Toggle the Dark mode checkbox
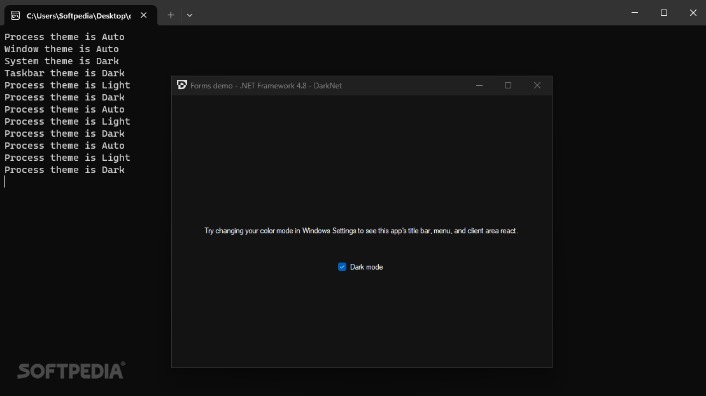This screenshot has width=706, height=396. point(342,267)
